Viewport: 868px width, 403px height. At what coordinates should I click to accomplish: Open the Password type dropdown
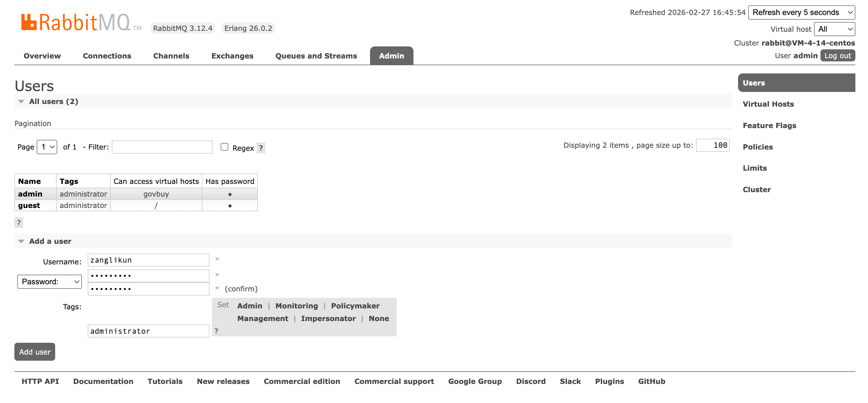pyautogui.click(x=50, y=282)
